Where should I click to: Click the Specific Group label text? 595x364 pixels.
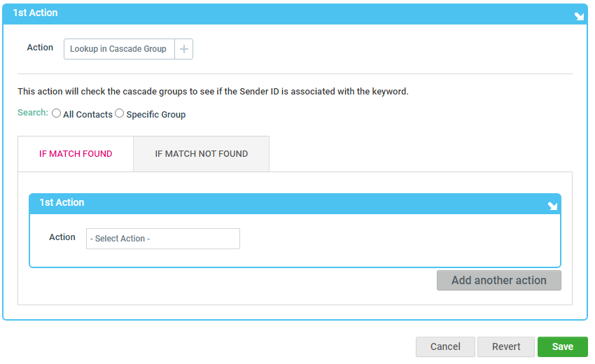click(156, 114)
